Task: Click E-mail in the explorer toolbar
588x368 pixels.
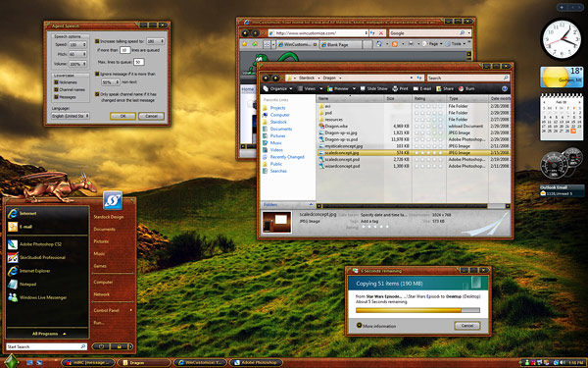Action: coord(422,88)
